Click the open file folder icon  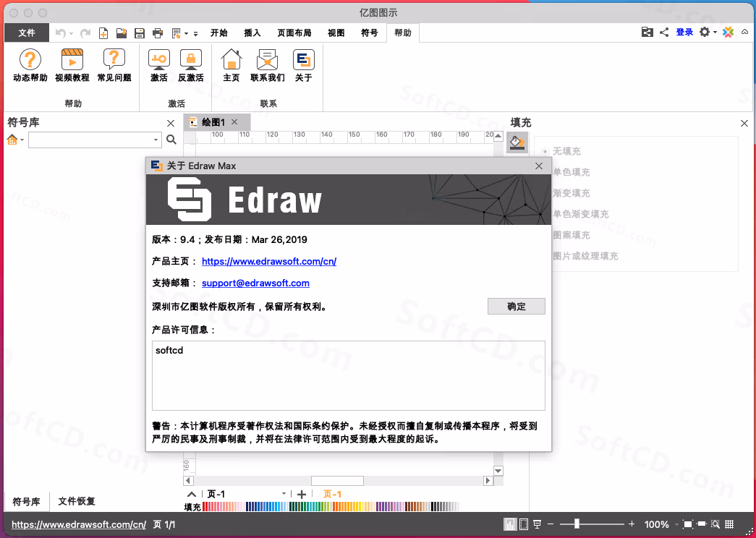click(122, 33)
